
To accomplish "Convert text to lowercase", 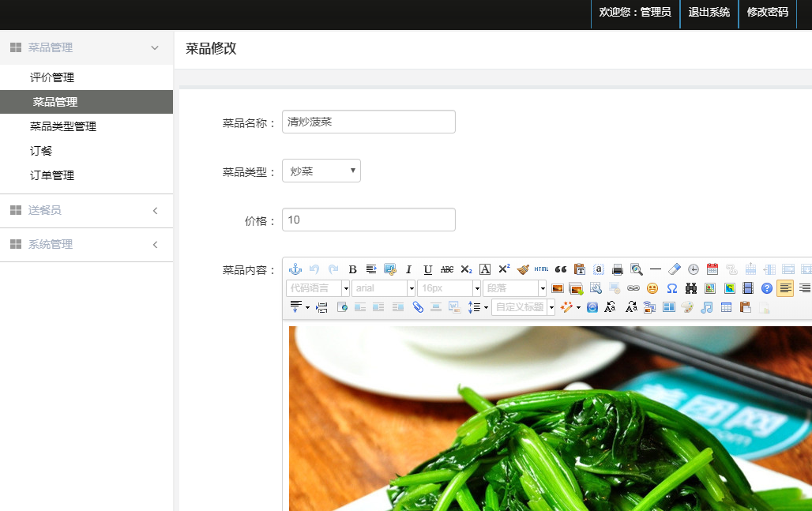I will click(x=631, y=307).
